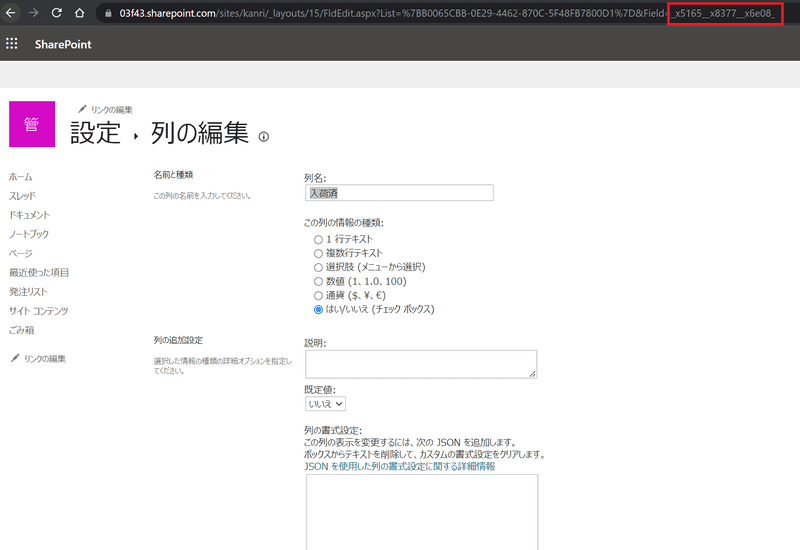
Task: Choose 選択肢 (メニューから選択) radio button
Action: (x=318, y=268)
